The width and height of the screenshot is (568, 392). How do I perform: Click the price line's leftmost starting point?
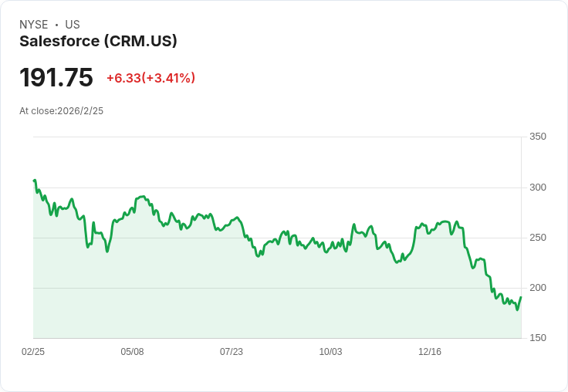pos(34,180)
